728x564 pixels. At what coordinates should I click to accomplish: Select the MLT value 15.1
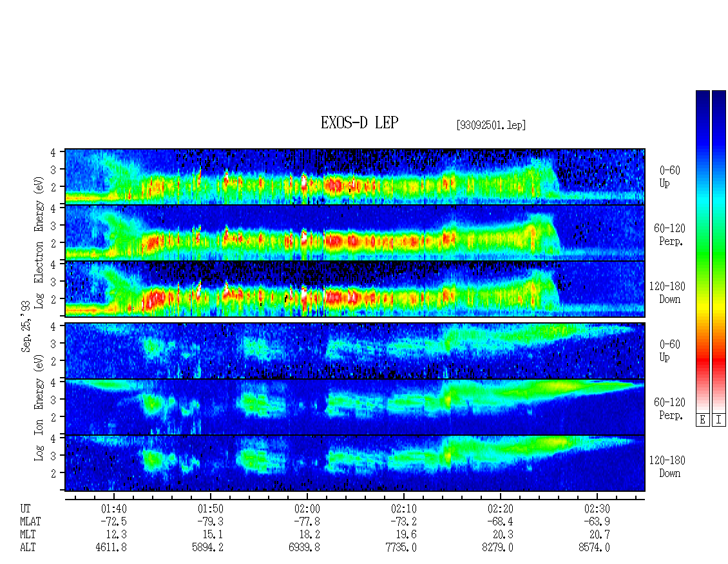point(213,535)
